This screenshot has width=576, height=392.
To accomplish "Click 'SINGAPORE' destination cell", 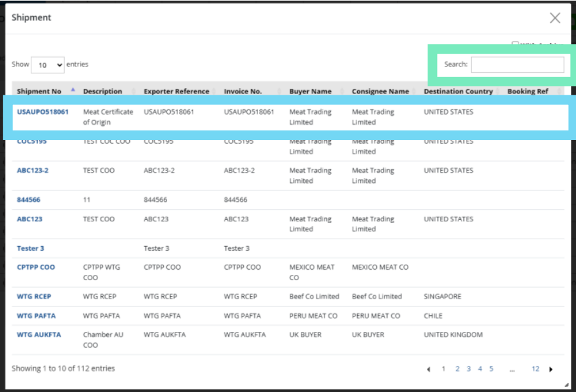I will (442, 297).
